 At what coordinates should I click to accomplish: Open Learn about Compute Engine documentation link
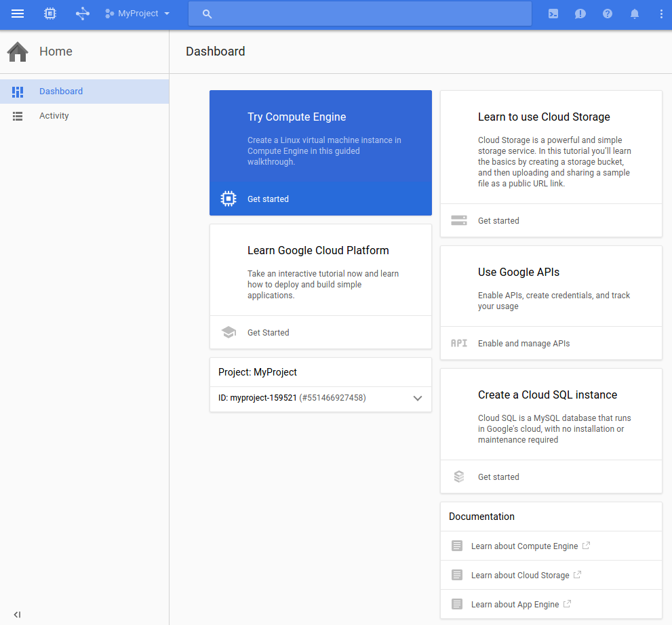524,546
